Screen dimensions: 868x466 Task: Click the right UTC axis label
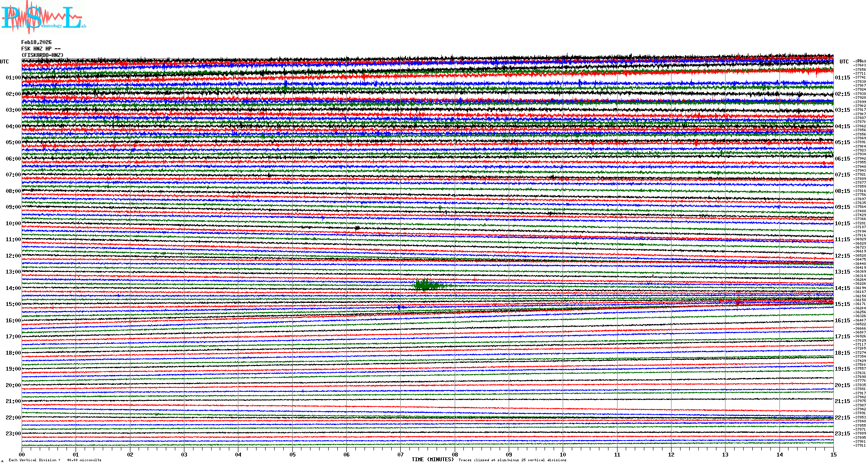844,62
